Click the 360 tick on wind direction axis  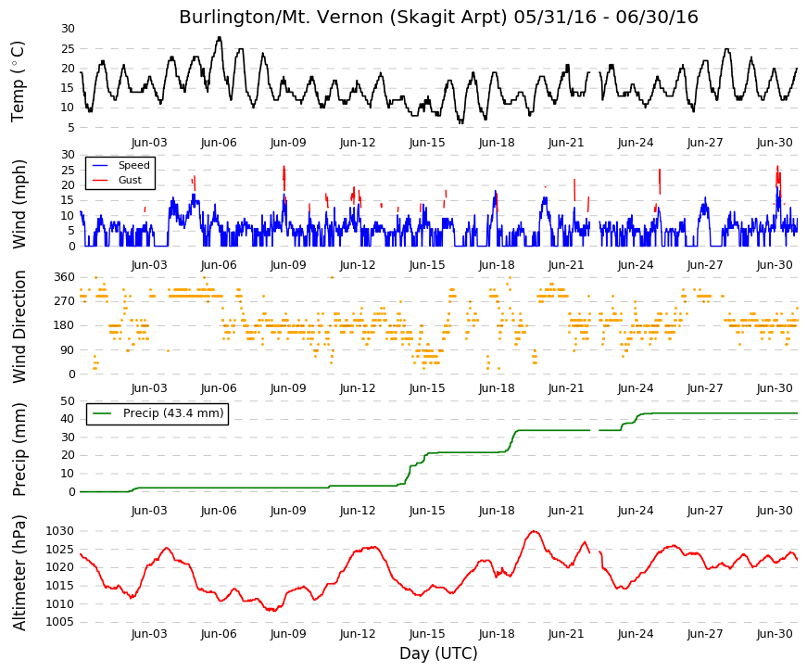click(x=64, y=277)
